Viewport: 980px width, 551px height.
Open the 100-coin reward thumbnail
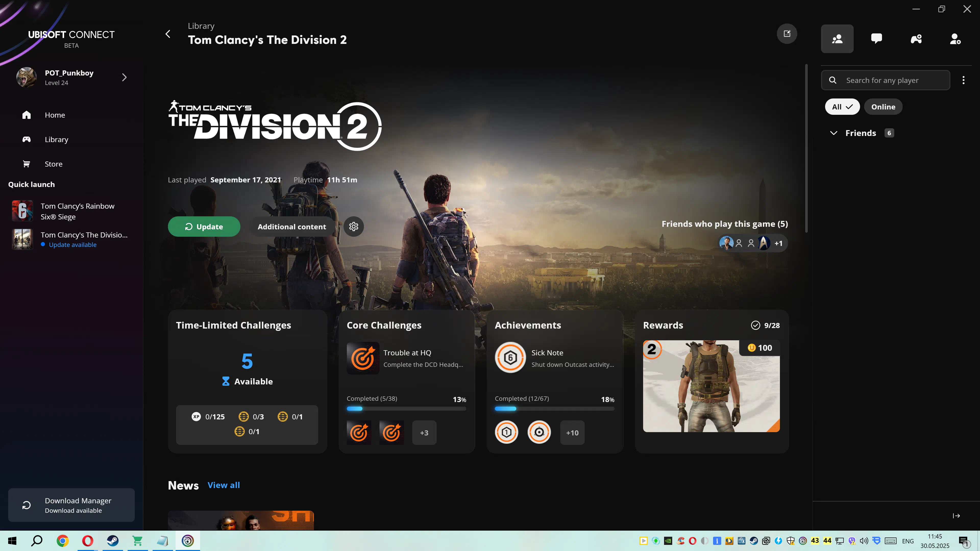point(711,386)
